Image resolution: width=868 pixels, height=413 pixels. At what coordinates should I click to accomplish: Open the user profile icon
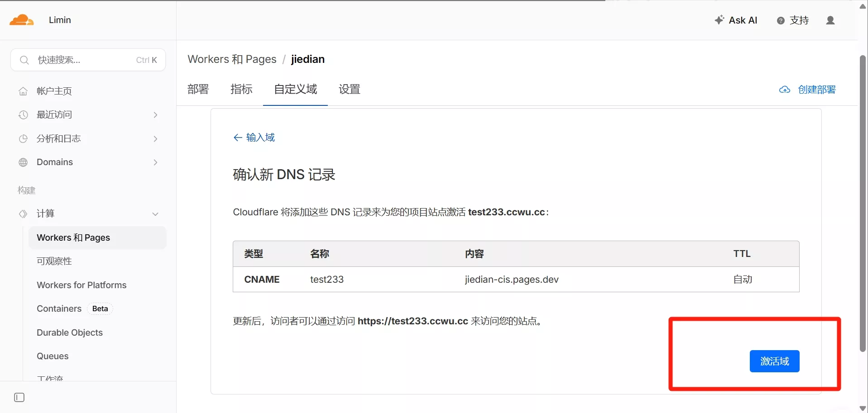(830, 20)
